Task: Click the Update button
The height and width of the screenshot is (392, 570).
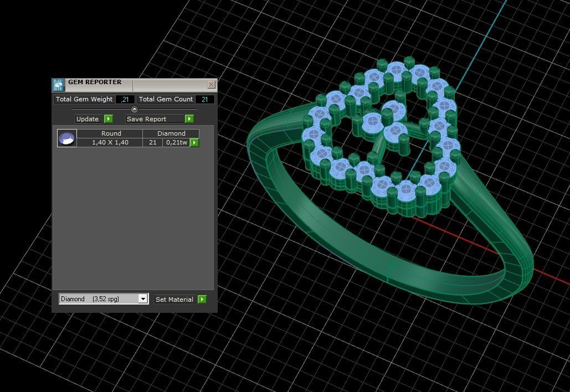Action: tap(89, 119)
